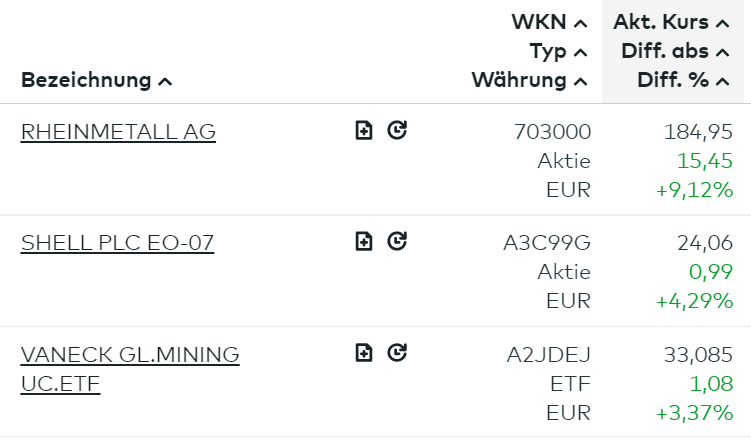Click add-document icon for VanEck ETF

pos(364,352)
